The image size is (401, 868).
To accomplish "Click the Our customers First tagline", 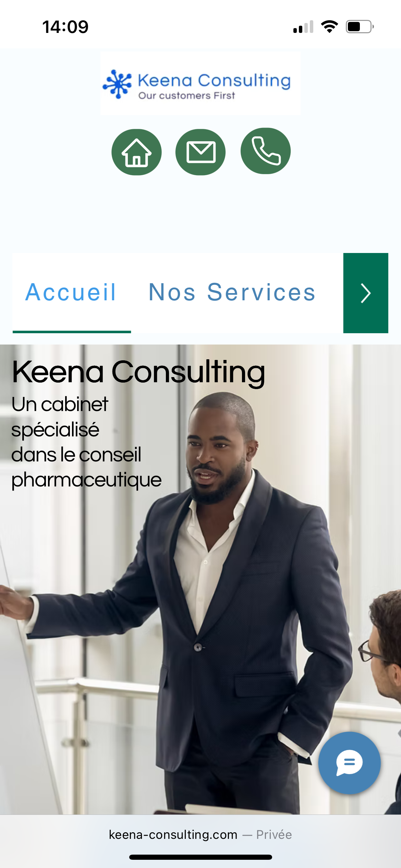I will (x=187, y=95).
